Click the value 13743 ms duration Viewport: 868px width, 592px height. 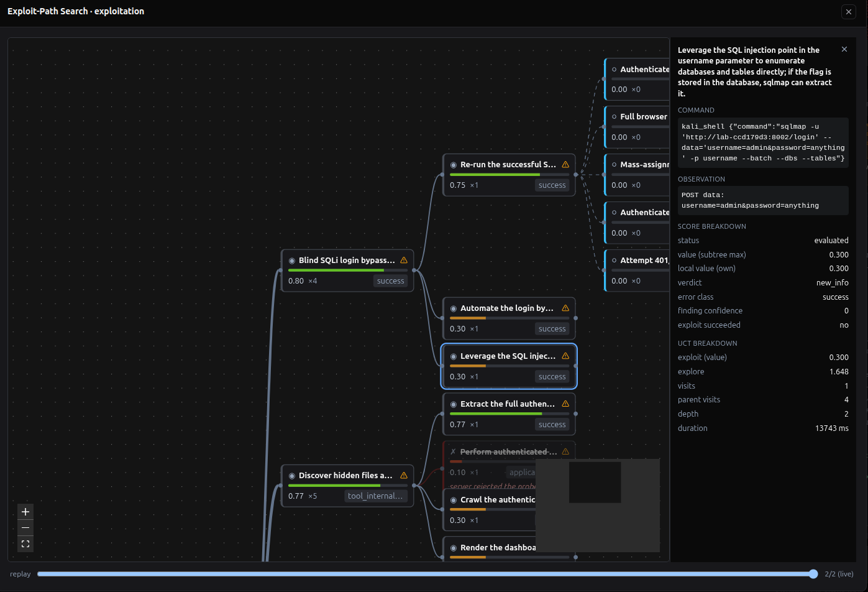832,428
